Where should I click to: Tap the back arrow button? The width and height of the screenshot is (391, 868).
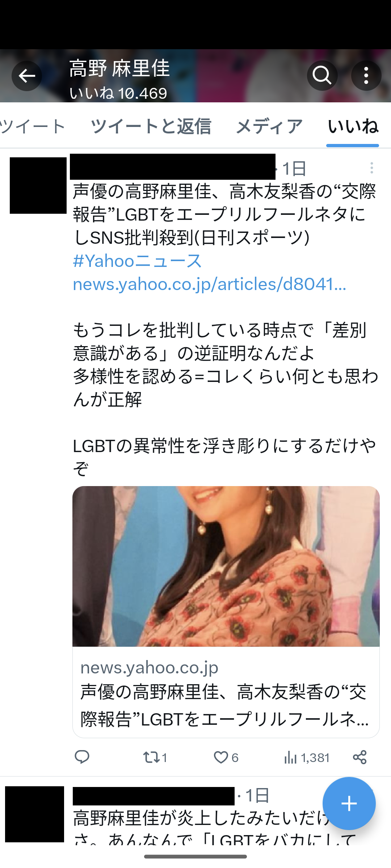[27, 76]
